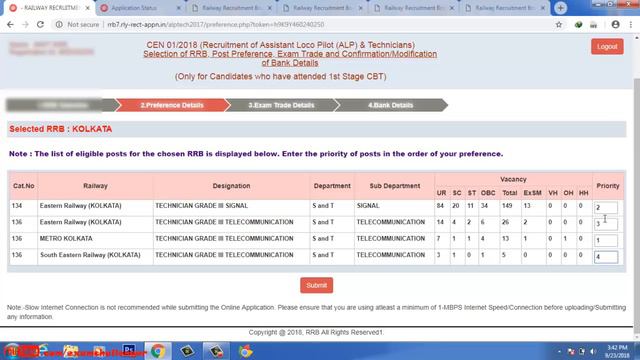Close the Application Status tab
This screenshot has height=360, width=640.
point(178,8)
